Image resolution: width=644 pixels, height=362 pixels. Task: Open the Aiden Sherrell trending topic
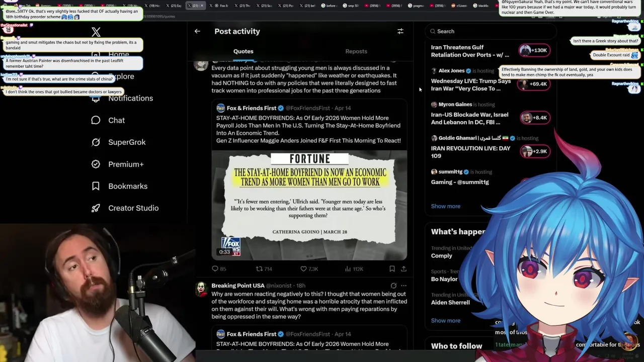pyautogui.click(x=450, y=302)
